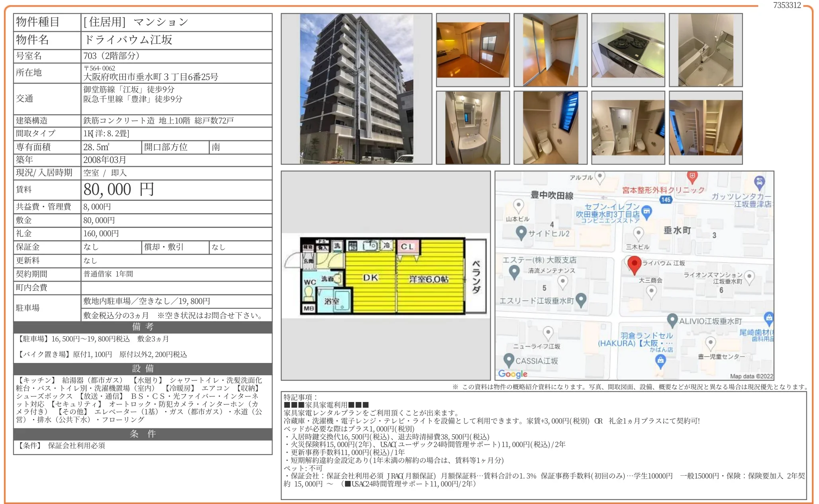Click the Seven-Eleven store icon on map
Image resolution: width=819 pixels, height=504 pixels.
[x=647, y=211]
